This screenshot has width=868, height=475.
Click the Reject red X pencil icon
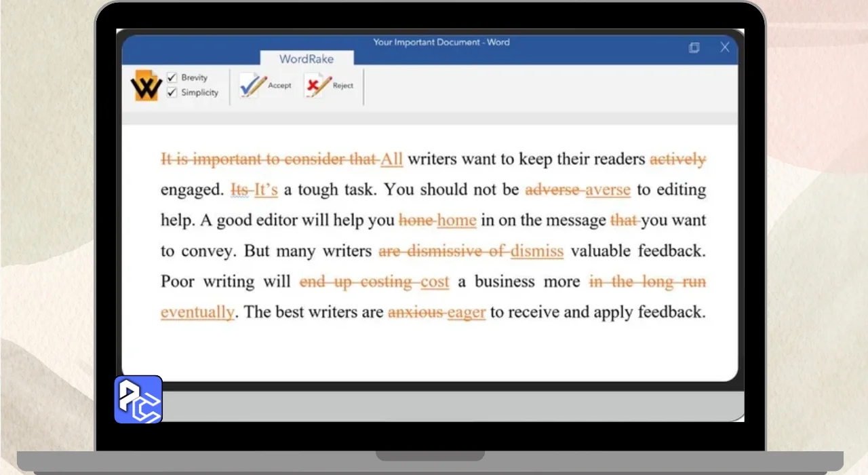coord(317,85)
